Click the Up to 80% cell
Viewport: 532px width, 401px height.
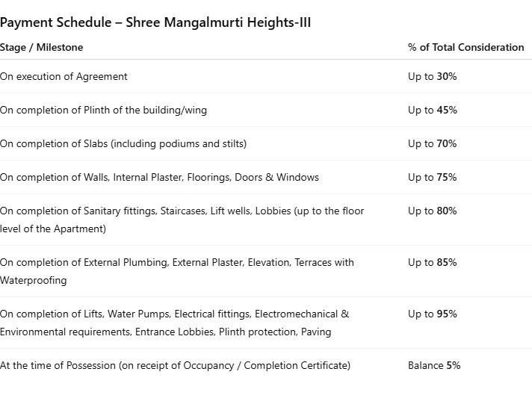click(x=432, y=211)
